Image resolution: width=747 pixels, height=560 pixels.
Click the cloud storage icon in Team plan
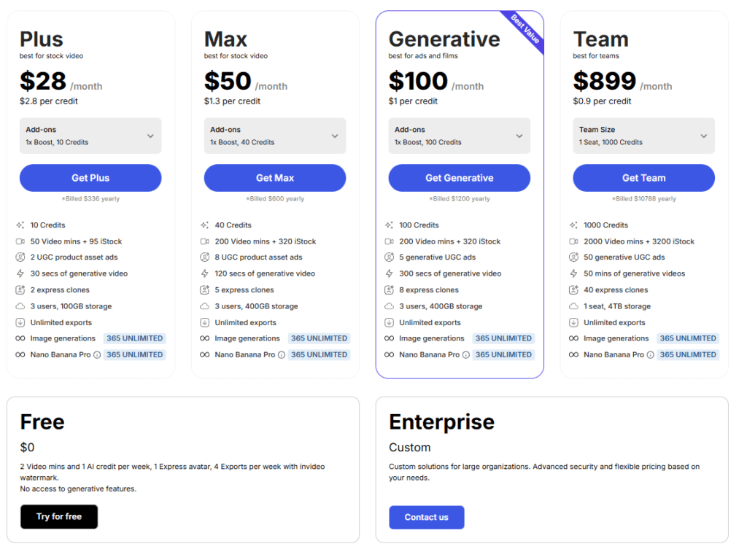[574, 306]
